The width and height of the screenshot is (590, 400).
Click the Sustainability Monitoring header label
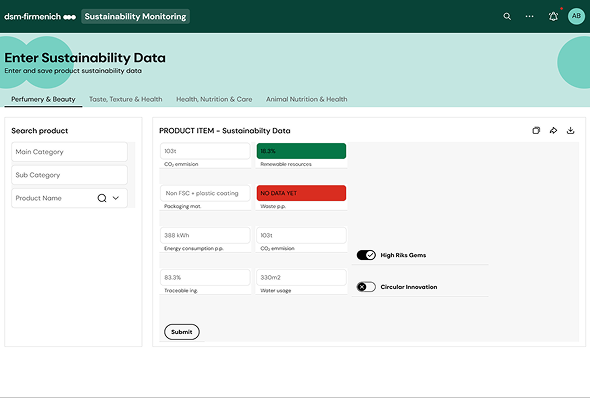[x=135, y=17]
